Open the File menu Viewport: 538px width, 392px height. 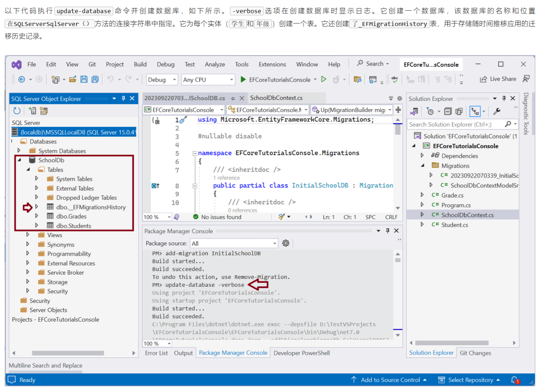pyautogui.click(x=32, y=64)
